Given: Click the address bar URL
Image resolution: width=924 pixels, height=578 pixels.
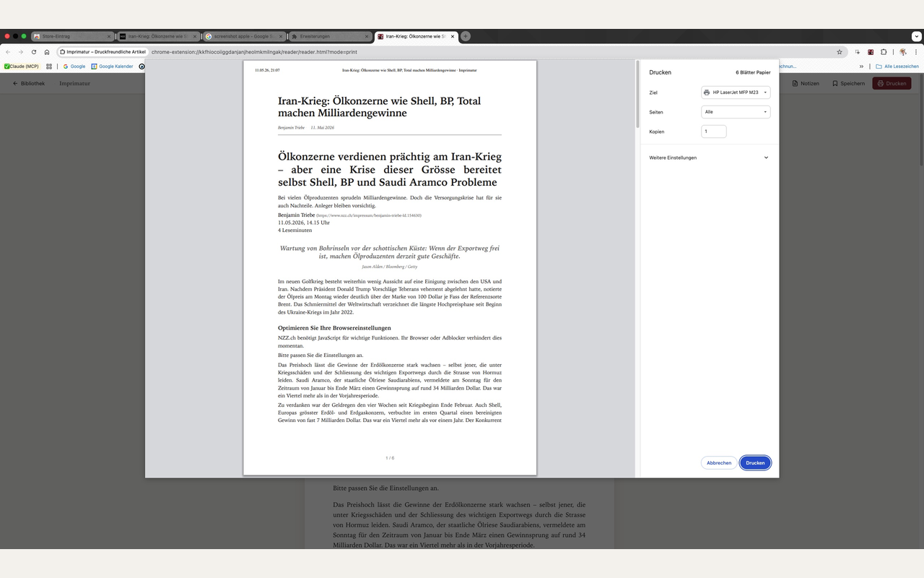Looking at the screenshot, I should click(x=254, y=52).
